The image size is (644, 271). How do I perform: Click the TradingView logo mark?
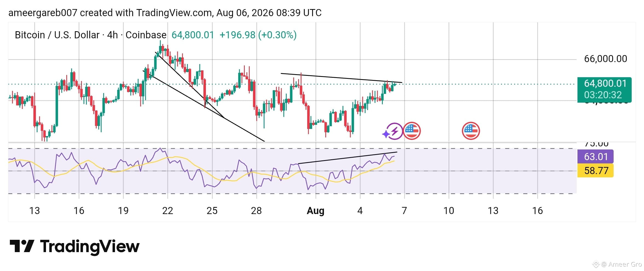tap(22, 246)
